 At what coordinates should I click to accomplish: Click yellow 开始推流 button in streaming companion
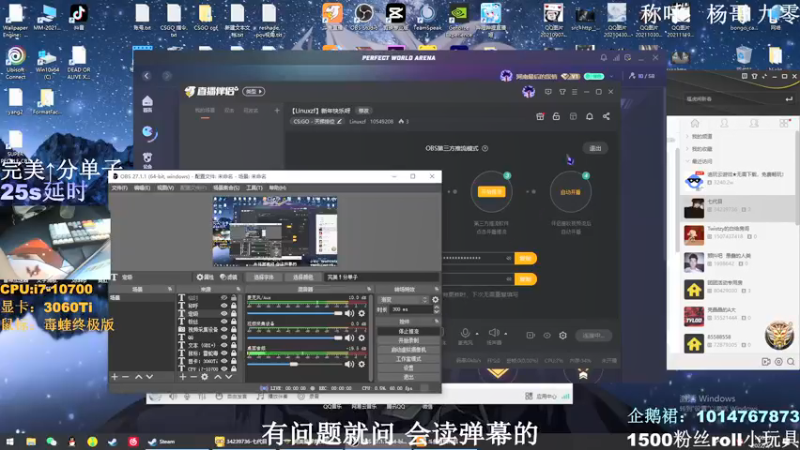[x=491, y=191]
